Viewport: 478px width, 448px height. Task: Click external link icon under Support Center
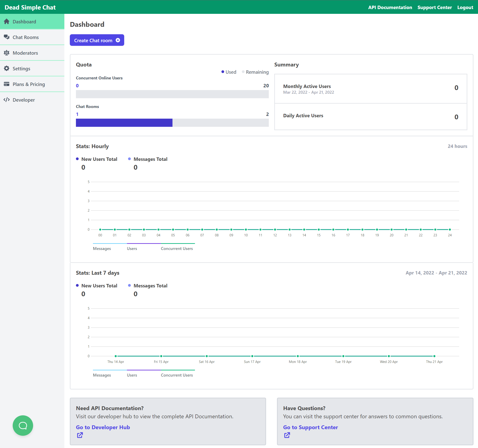click(x=287, y=435)
